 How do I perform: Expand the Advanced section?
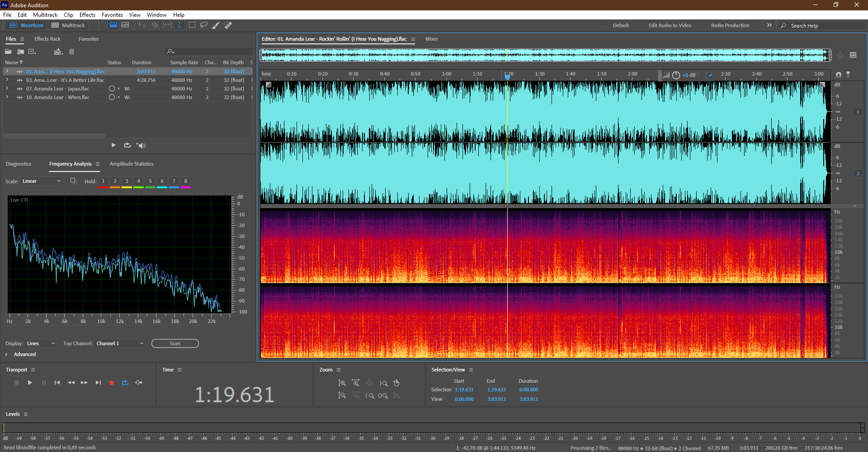[6, 355]
